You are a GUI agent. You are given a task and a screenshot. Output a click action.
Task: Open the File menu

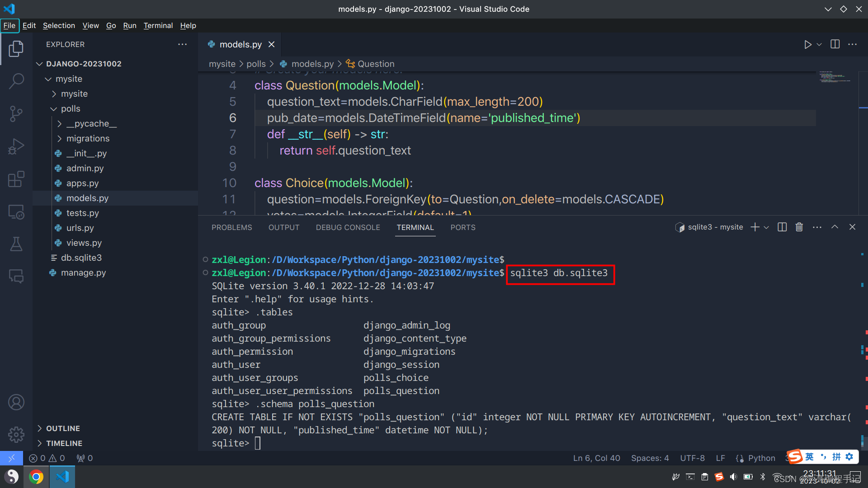[9, 25]
